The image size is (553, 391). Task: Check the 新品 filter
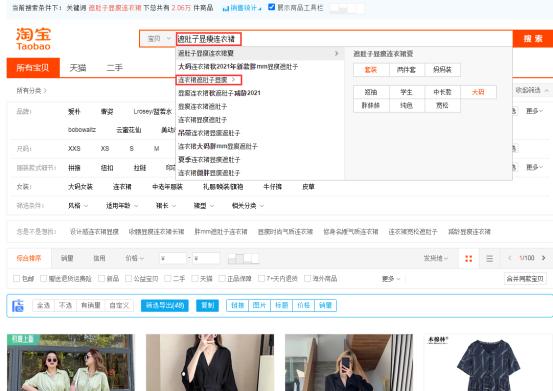click(x=101, y=279)
